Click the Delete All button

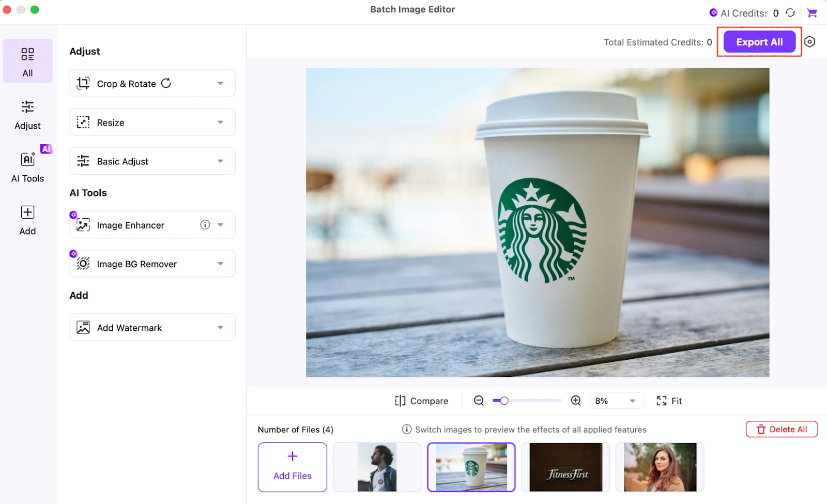[782, 429]
